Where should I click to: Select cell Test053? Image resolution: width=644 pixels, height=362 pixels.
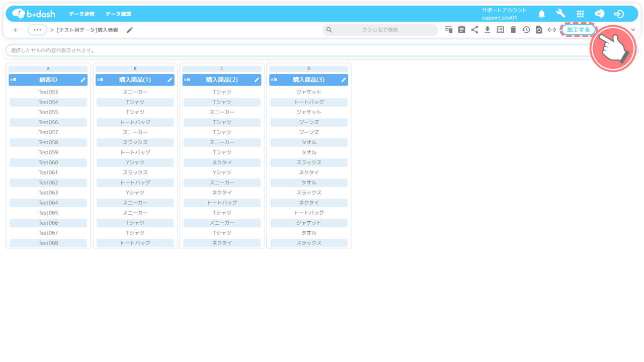click(x=48, y=92)
